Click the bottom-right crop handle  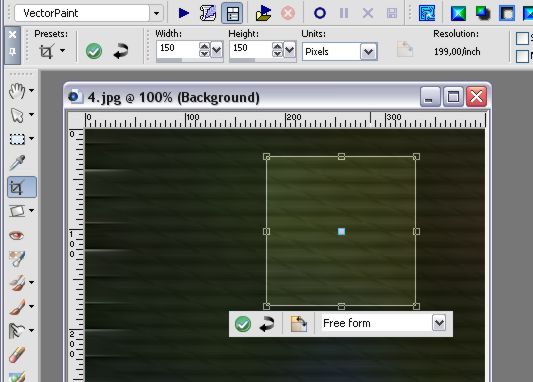(416, 307)
